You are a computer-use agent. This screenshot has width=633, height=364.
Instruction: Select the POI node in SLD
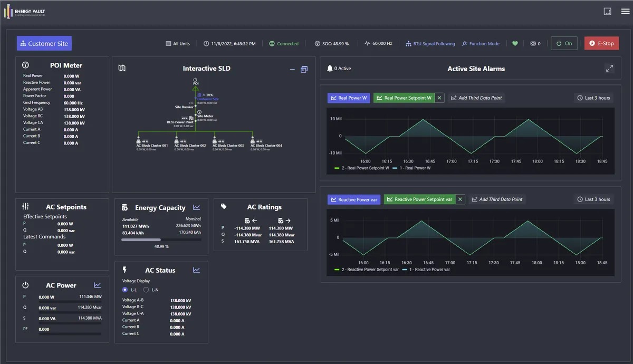coord(196,81)
